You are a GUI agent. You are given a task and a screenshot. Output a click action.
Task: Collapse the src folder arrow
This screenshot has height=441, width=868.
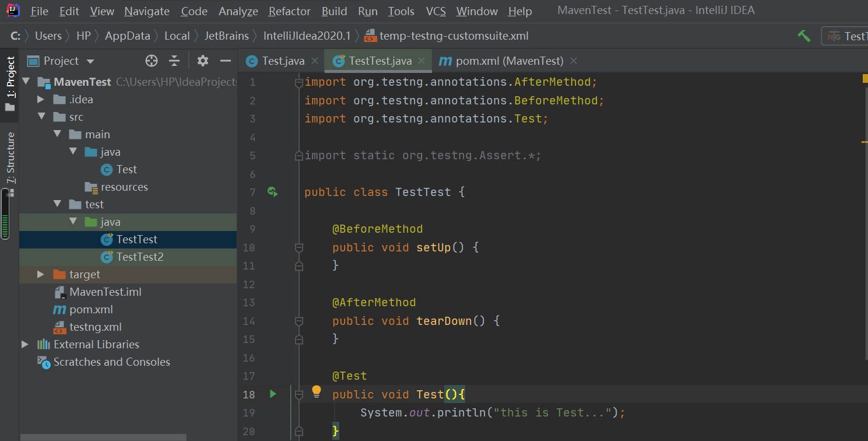[41, 117]
